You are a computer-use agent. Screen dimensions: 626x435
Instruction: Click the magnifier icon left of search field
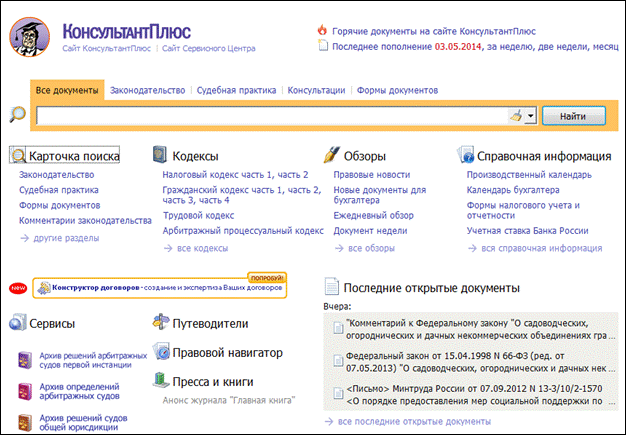18,115
